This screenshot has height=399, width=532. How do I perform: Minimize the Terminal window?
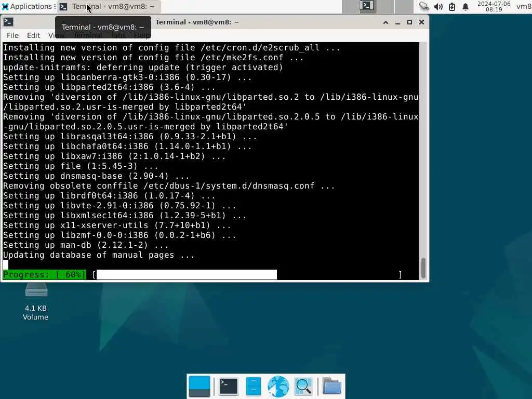(x=397, y=22)
